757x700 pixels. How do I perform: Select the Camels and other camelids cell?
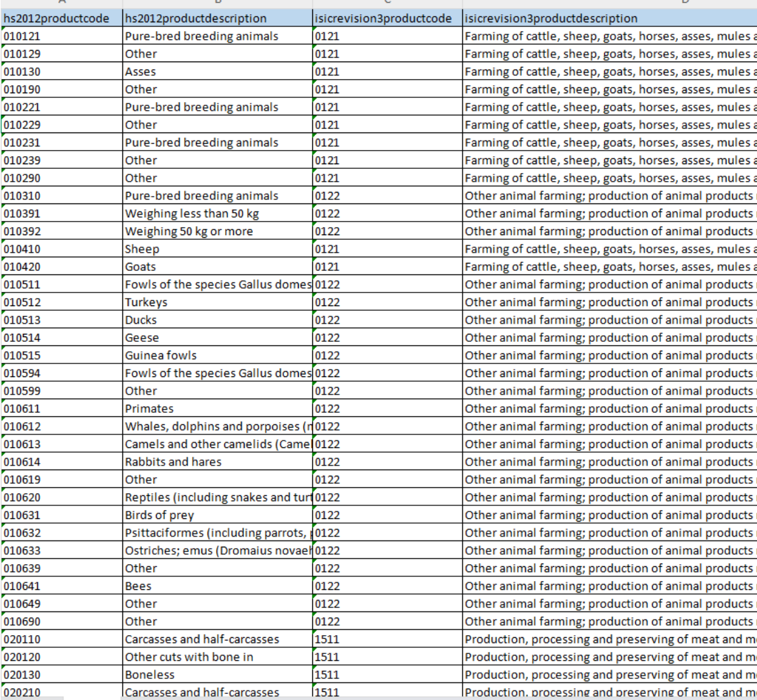click(x=218, y=444)
